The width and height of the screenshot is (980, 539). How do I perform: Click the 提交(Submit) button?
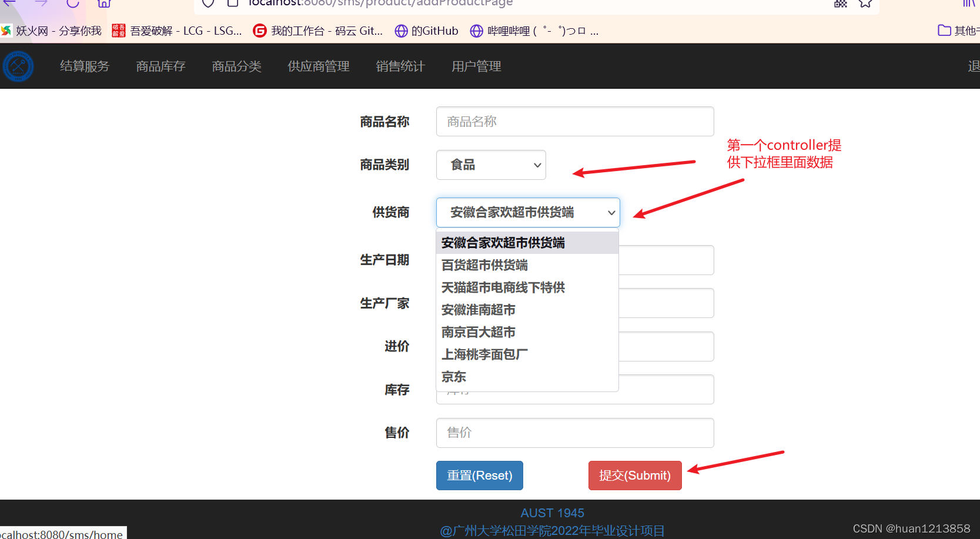tap(635, 476)
